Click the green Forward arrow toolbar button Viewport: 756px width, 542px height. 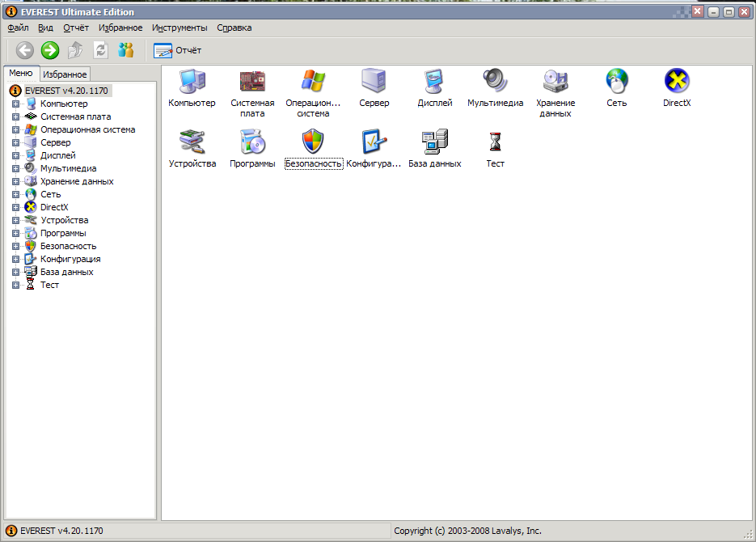point(50,50)
